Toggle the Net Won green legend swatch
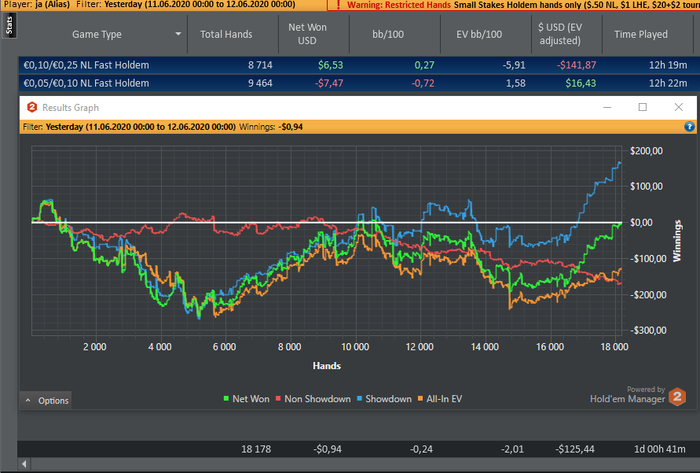 pyautogui.click(x=226, y=398)
